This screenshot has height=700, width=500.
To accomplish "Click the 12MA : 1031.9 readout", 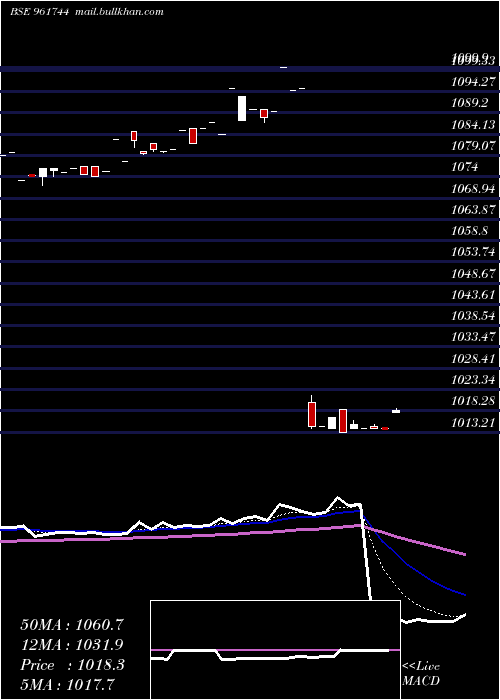I will (72, 645).
